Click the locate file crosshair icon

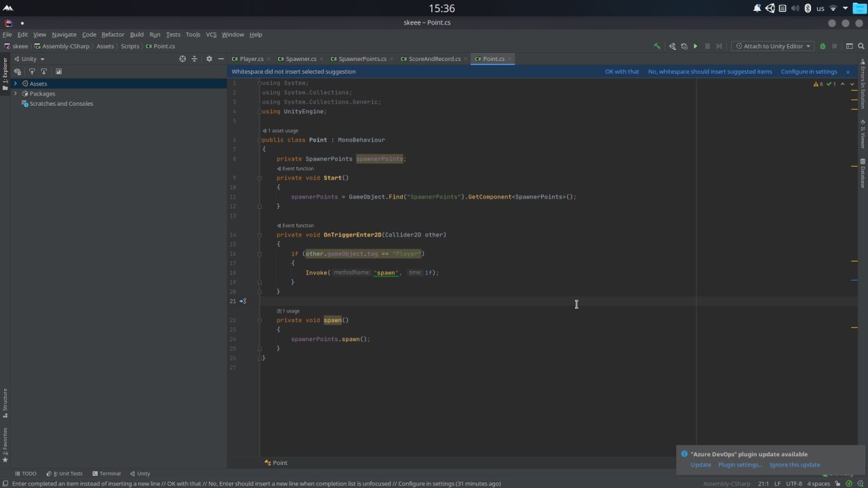(182, 59)
